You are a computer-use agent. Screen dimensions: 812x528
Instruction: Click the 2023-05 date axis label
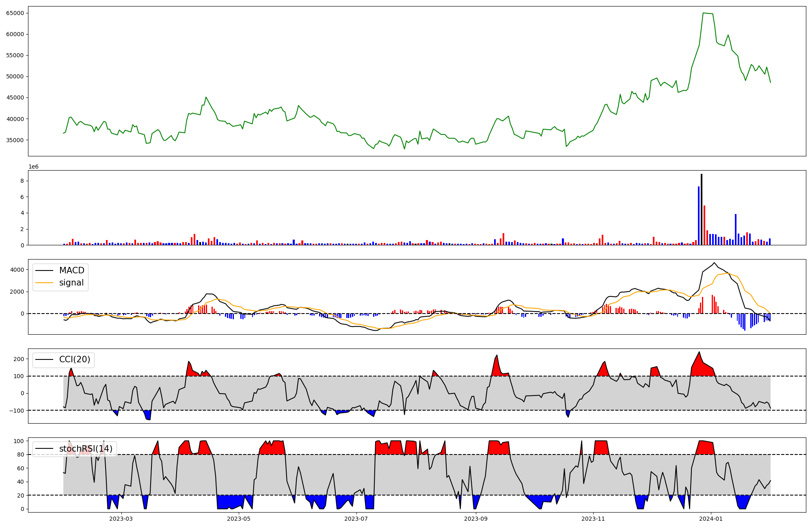pyautogui.click(x=239, y=519)
